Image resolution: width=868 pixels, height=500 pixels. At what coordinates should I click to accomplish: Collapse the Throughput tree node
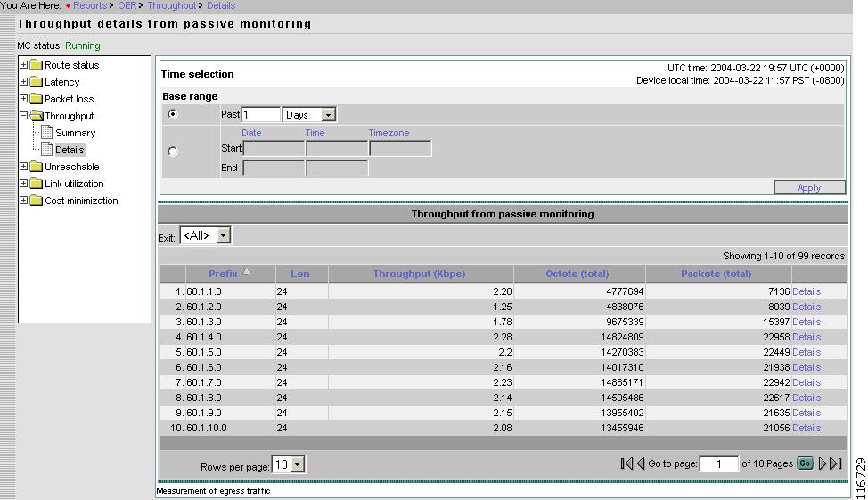tap(24, 116)
